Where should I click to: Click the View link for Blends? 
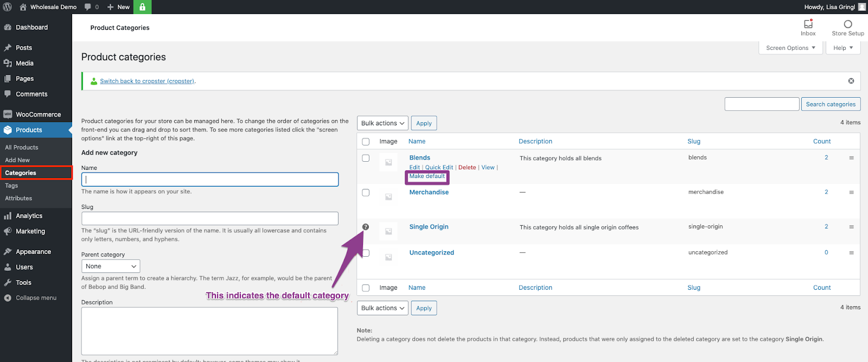click(488, 168)
